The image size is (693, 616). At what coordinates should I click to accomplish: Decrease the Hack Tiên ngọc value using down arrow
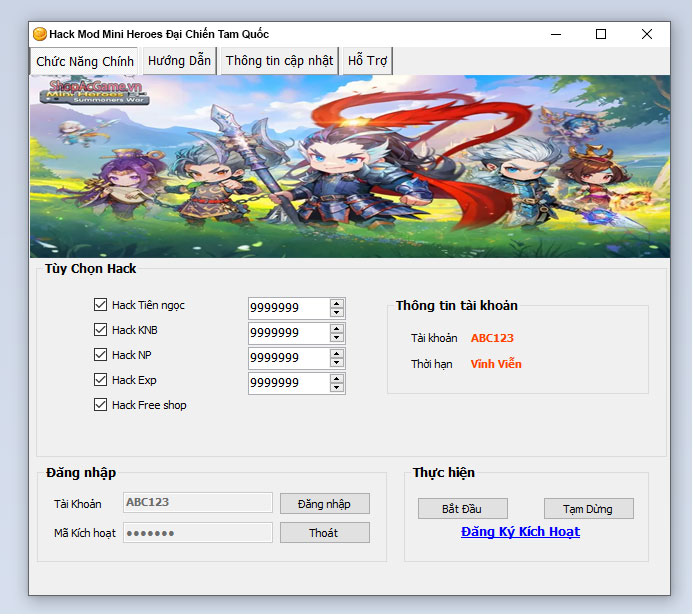[337, 312]
